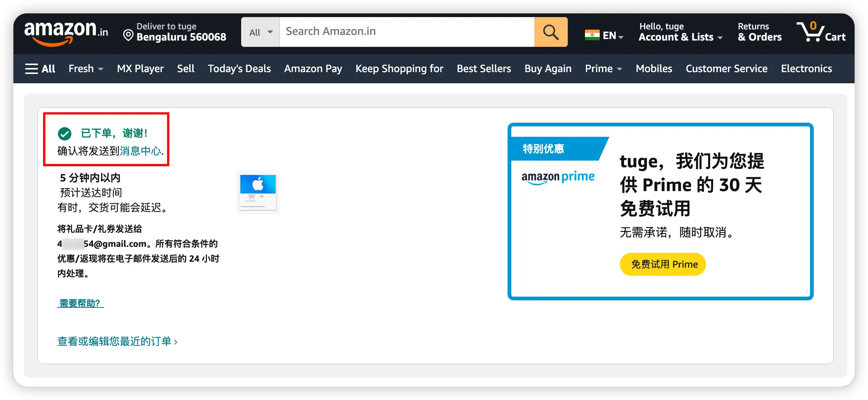868x400 pixels.
Task: Open the hamburger All menu
Action: point(40,69)
